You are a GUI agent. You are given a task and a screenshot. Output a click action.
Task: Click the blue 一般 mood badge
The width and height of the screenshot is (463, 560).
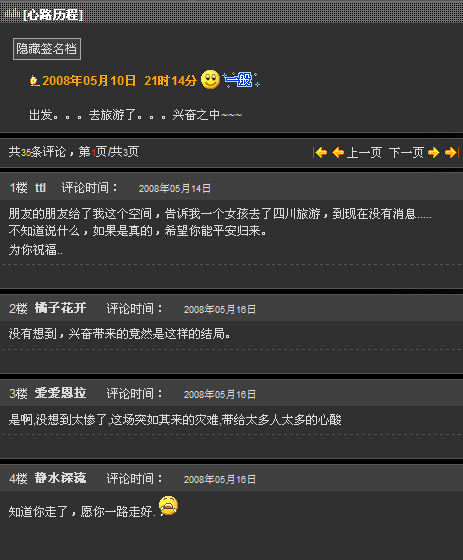242,80
